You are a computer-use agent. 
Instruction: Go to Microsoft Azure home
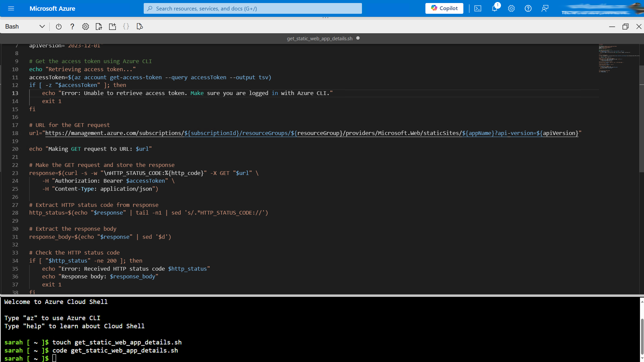[x=52, y=8]
